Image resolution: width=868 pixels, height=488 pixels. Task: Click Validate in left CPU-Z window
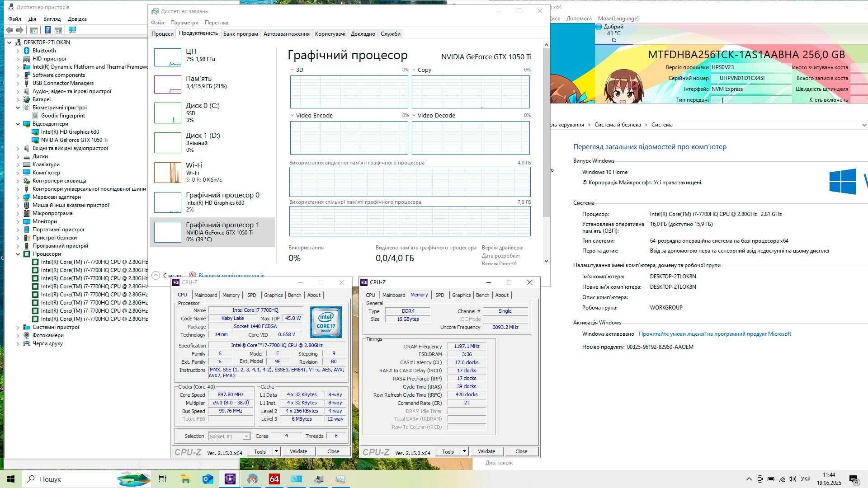click(x=298, y=451)
